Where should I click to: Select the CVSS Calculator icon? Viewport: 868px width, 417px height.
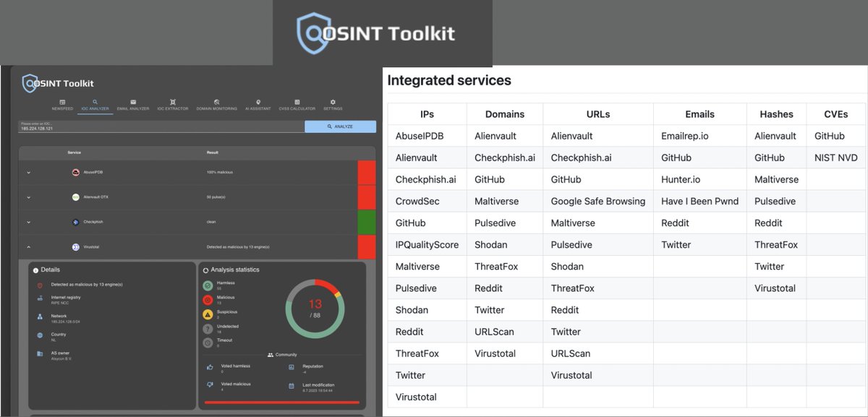click(298, 102)
